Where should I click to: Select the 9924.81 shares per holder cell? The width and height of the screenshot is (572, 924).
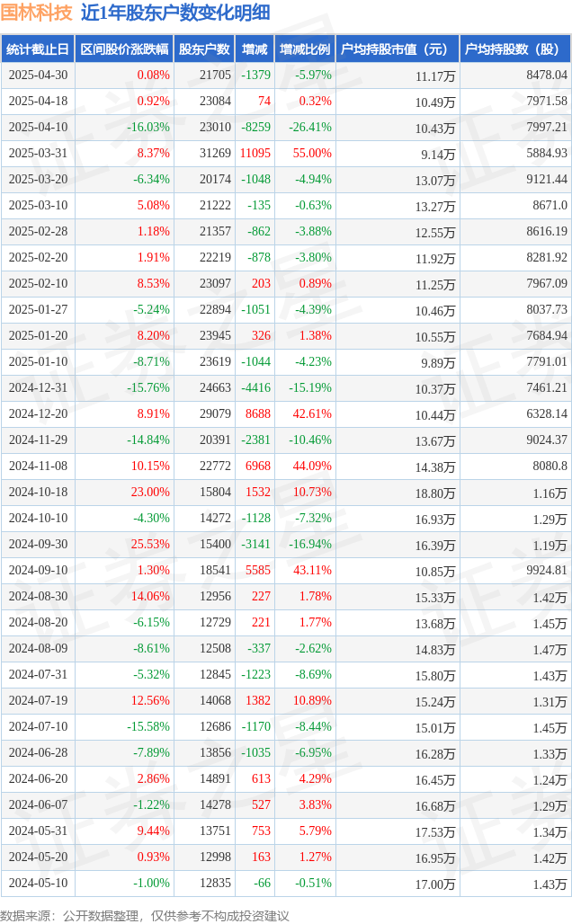[x=547, y=570]
